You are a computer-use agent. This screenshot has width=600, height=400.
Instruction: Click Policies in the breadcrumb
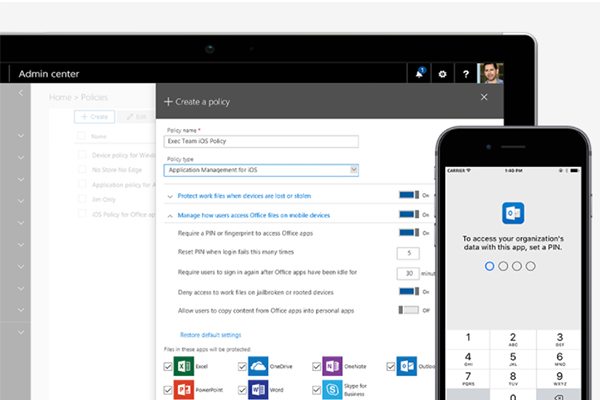[94, 97]
